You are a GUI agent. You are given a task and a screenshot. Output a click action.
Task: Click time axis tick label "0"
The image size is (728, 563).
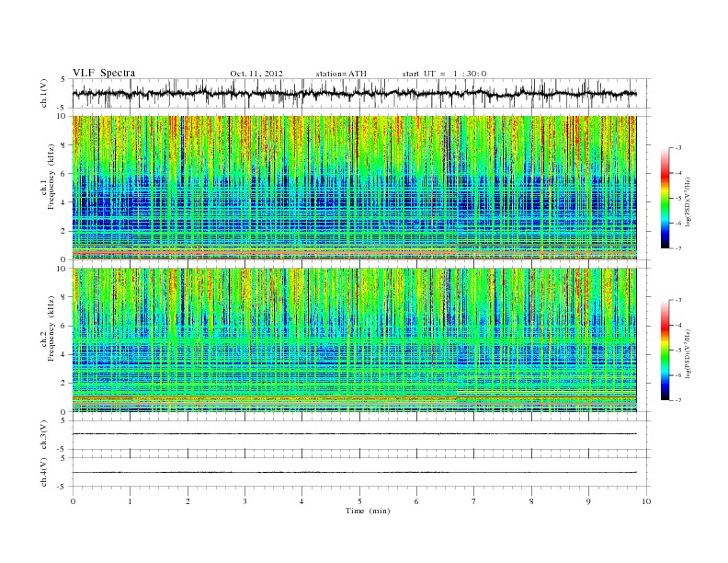73,501
